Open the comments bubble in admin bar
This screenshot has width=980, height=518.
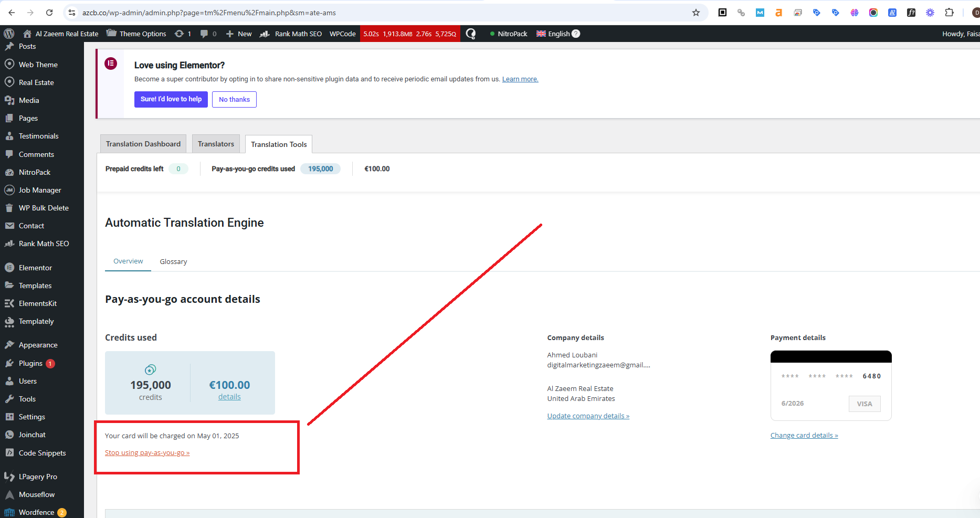tap(208, 34)
